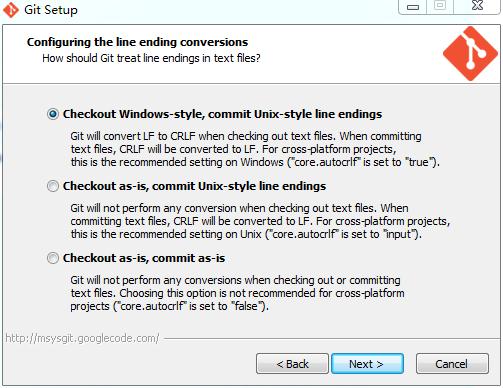This screenshot has height=388, width=503.
Task: Choose the Checkout as-is, commit Unix-style radio button
Action: tap(53, 186)
